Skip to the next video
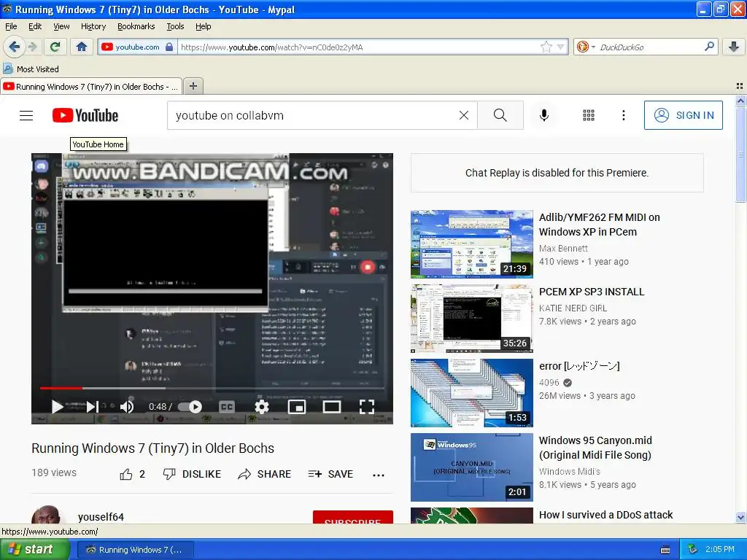The height and width of the screenshot is (560, 747). click(x=93, y=407)
